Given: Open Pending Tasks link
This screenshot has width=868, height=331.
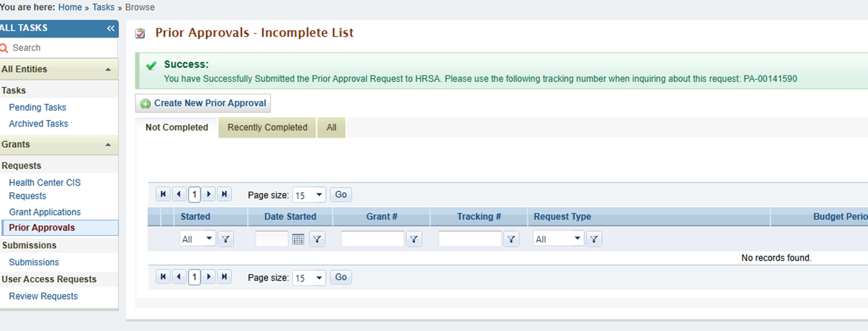Looking at the screenshot, I should 37,107.
